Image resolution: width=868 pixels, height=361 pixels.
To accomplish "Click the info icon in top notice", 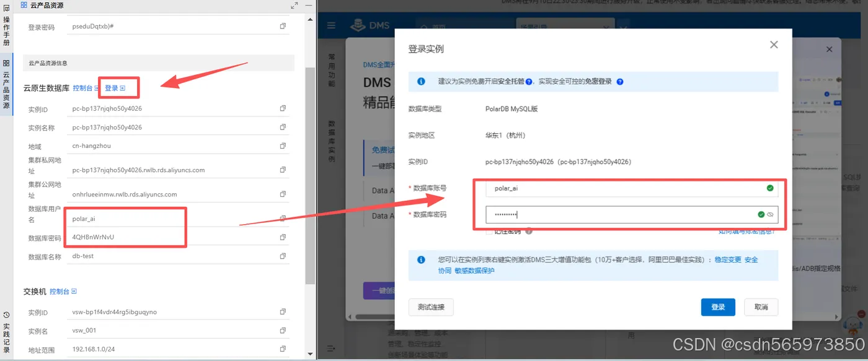I will click(422, 82).
